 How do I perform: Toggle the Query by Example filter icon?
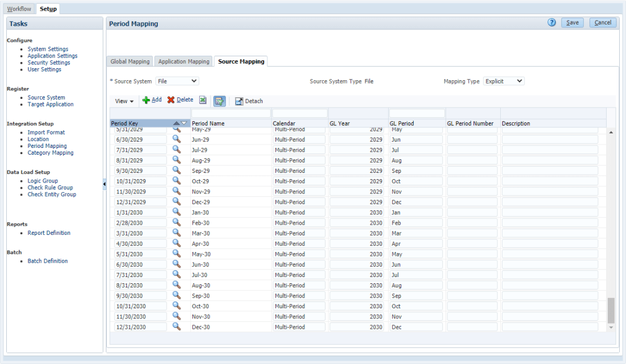pos(219,101)
